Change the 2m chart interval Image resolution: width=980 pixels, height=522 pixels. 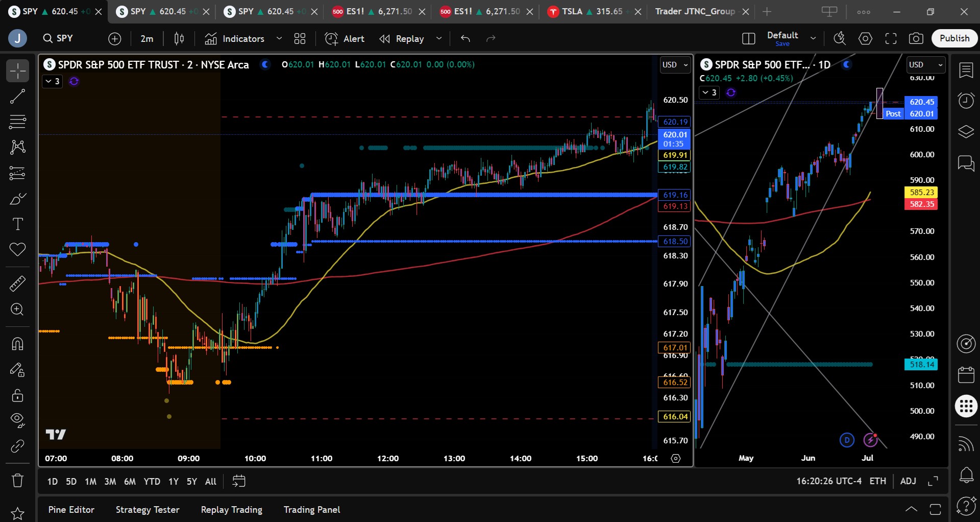[147, 38]
